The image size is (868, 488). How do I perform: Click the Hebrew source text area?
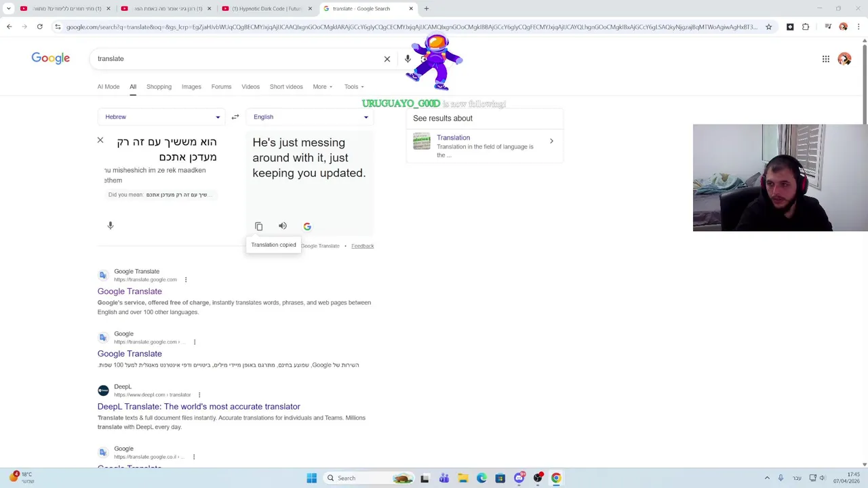click(x=167, y=150)
